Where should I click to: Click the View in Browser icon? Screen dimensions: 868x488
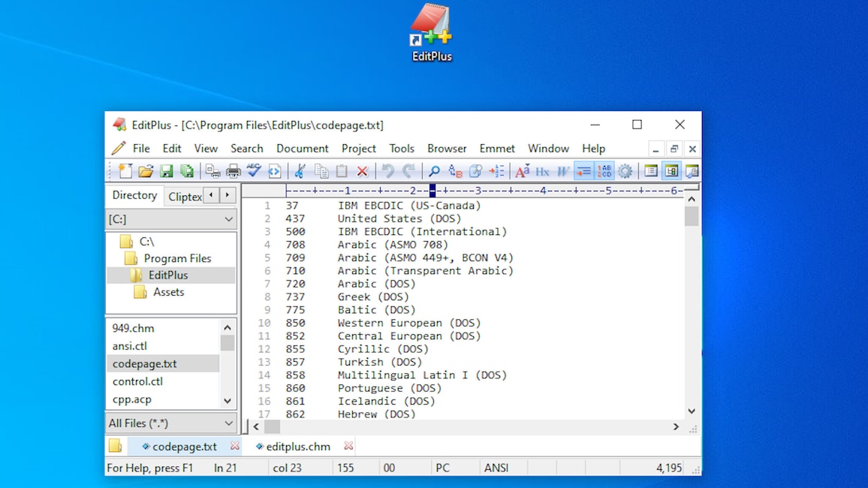(x=275, y=171)
